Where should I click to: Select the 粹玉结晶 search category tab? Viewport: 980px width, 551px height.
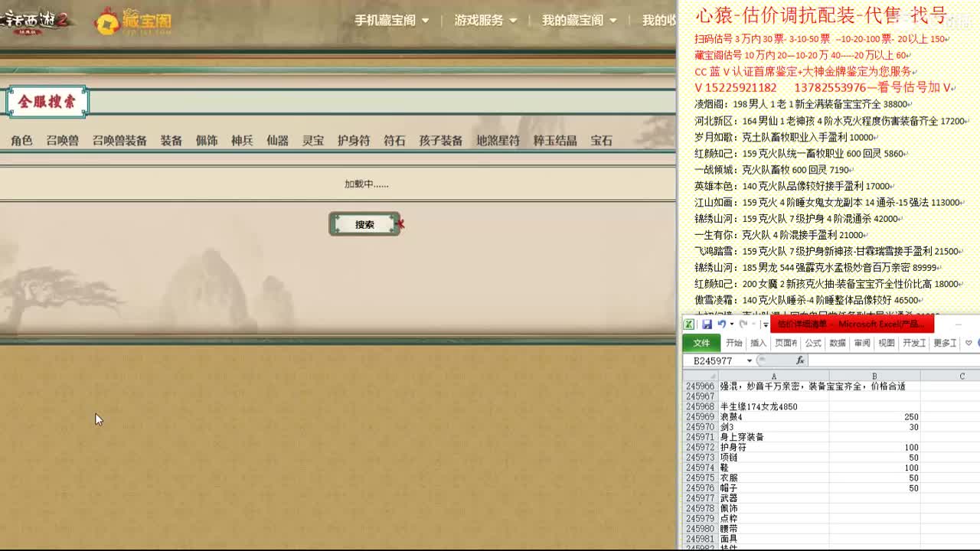pos(555,141)
